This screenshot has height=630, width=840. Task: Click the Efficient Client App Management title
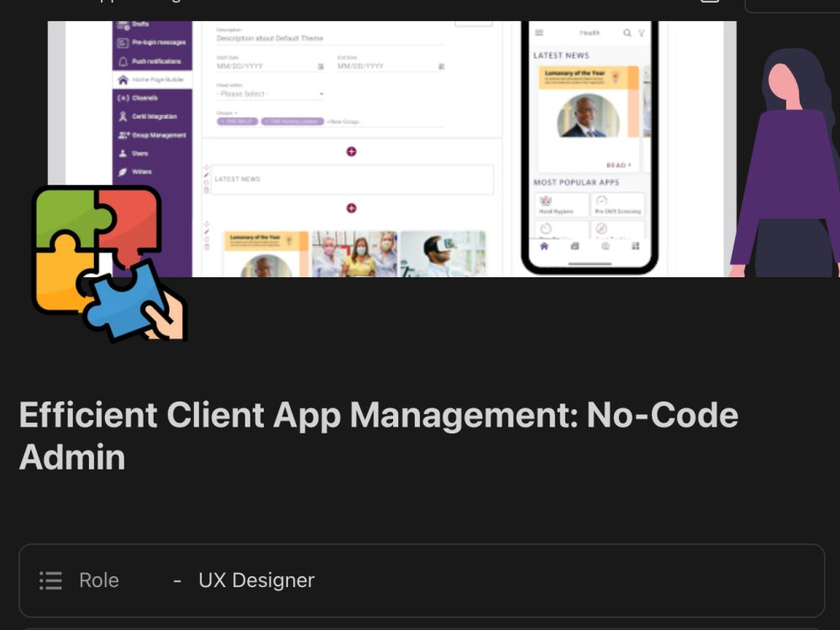pyautogui.click(x=378, y=436)
